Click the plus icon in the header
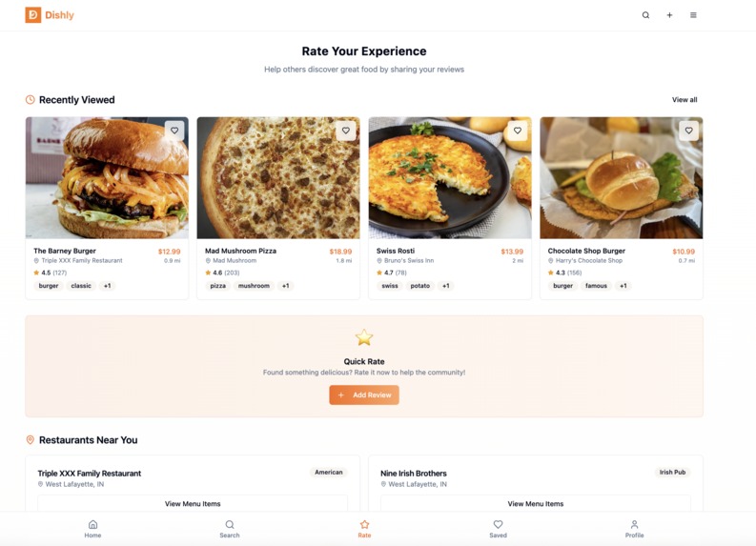 tap(669, 15)
